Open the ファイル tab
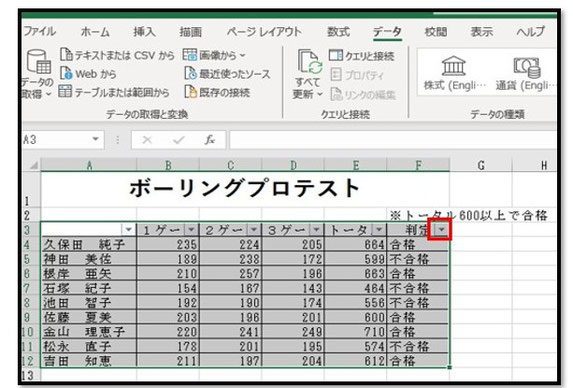Screen dimensions: 573x388 coord(39,31)
